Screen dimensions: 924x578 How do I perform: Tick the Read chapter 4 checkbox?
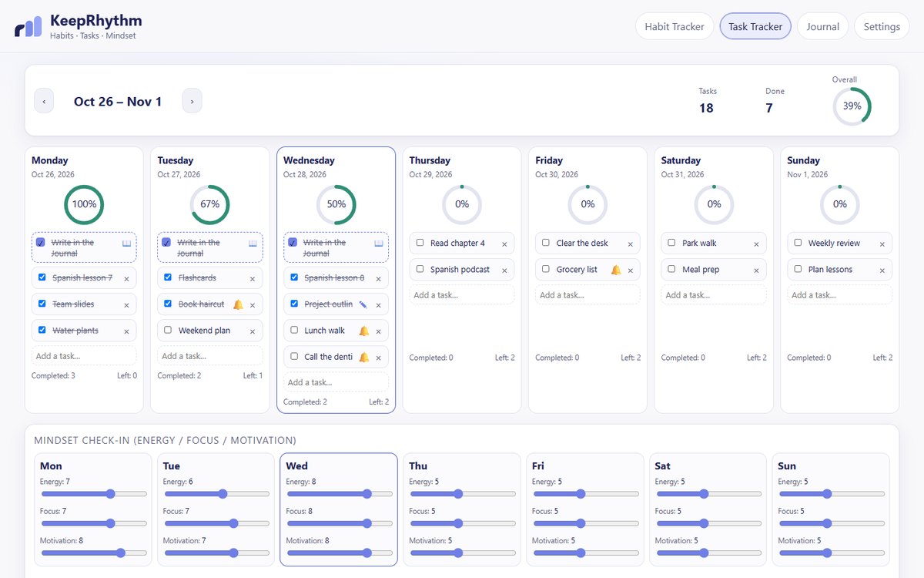click(420, 242)
